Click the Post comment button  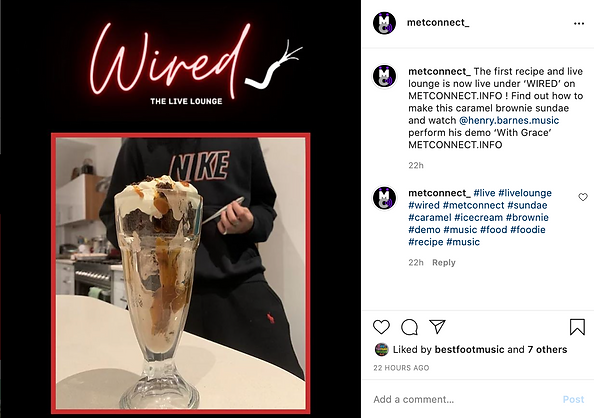[x=573, y=399]
